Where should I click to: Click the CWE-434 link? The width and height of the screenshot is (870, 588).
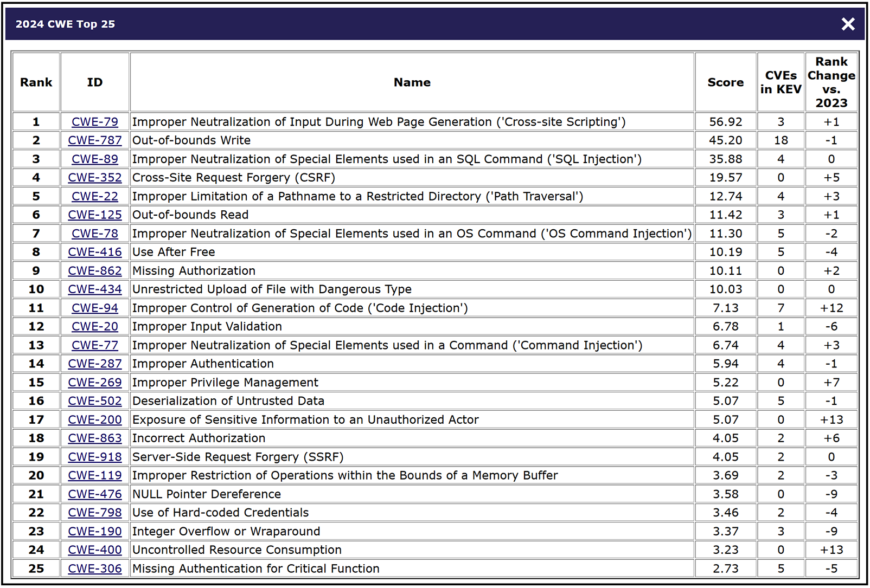tap(95, 289)
